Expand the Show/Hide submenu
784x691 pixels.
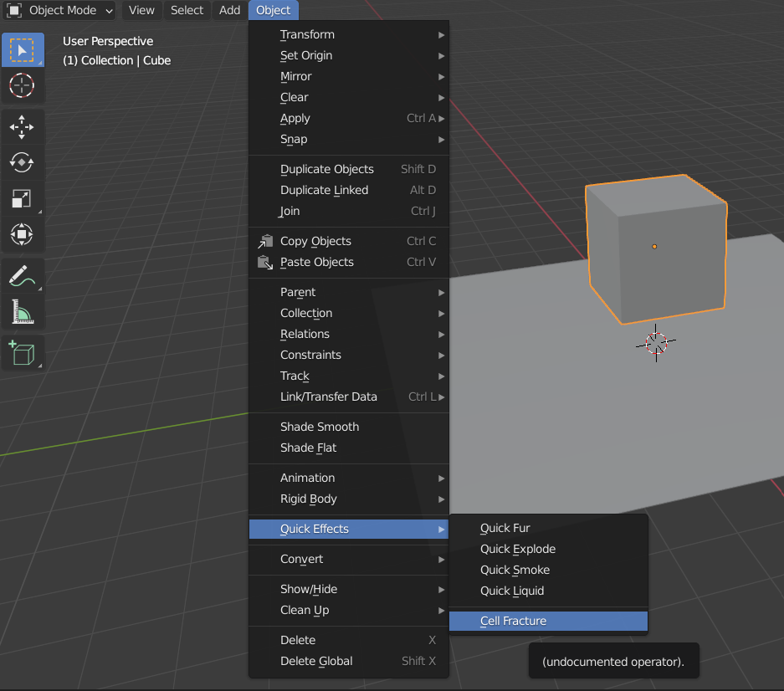coord(349,590)
